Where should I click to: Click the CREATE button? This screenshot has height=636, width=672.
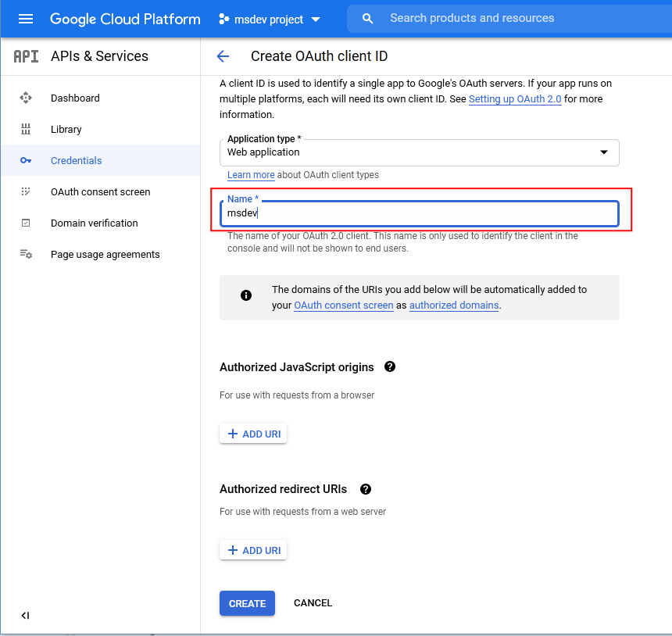[x=247, y=603]
